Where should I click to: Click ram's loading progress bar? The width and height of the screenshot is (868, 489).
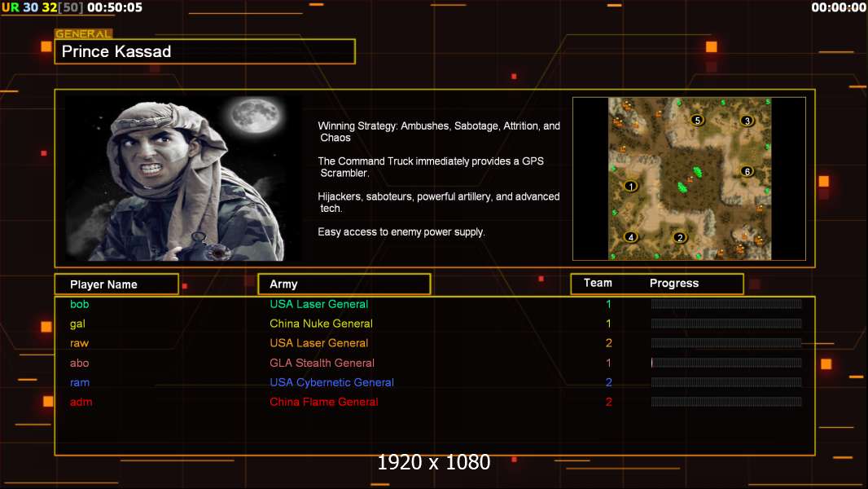pyautogui.click(x=726, y=382)
